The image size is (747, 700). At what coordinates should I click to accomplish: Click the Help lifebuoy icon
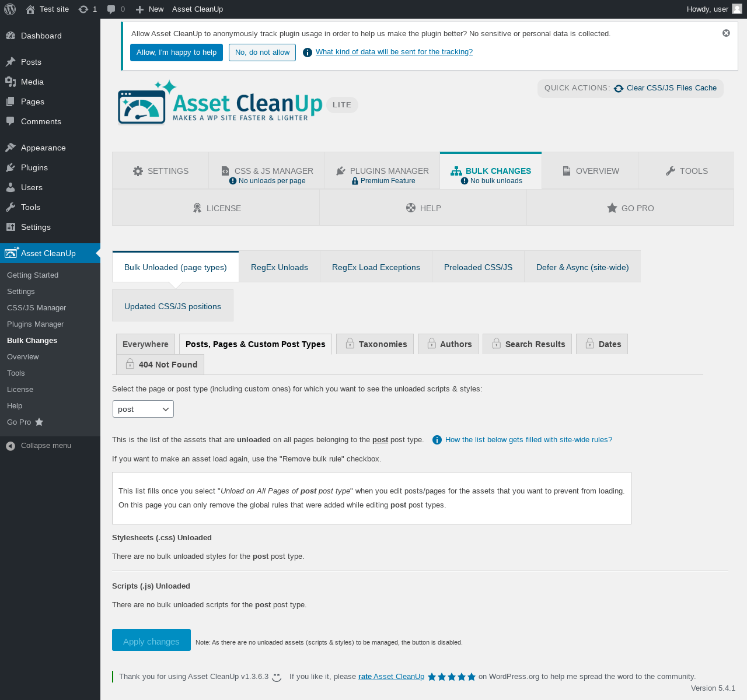point(411,208)
